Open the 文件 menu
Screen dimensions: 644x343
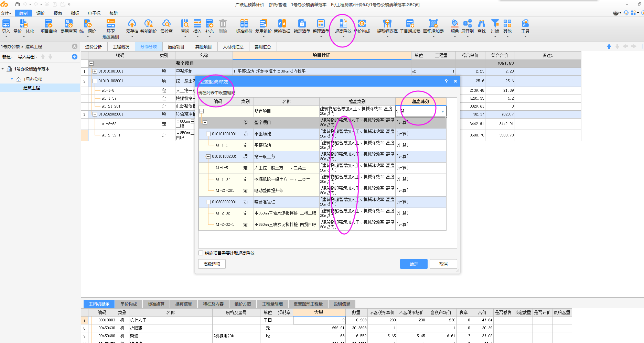(x=6, y=13)
